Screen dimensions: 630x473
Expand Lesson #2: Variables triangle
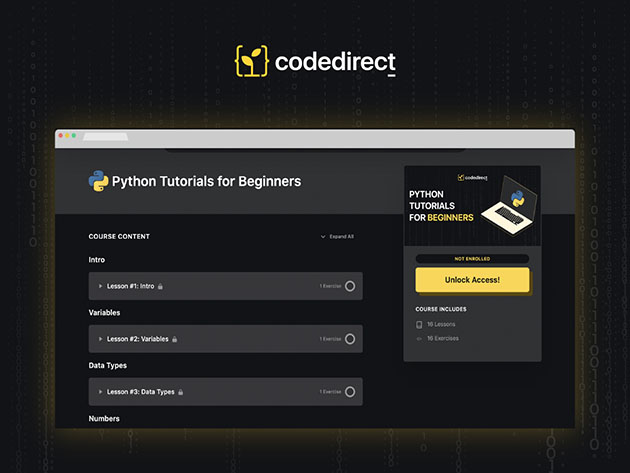click(x=100, y=339)
